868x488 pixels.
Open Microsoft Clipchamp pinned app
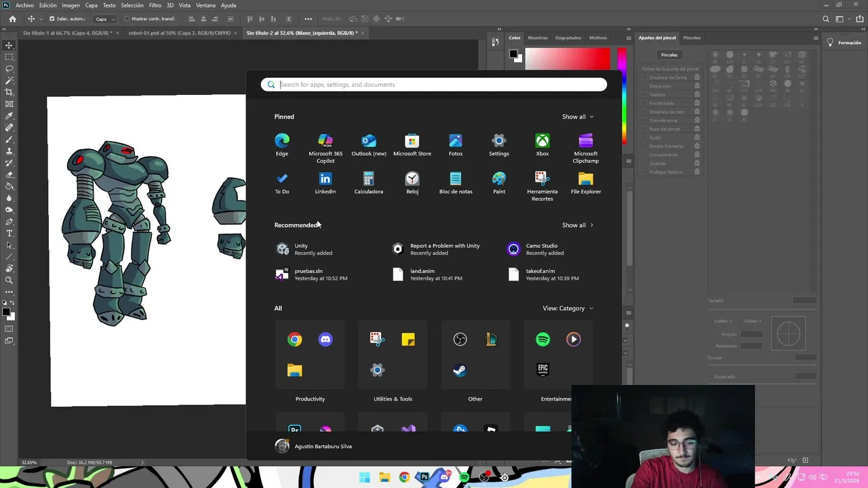[586, 148]
